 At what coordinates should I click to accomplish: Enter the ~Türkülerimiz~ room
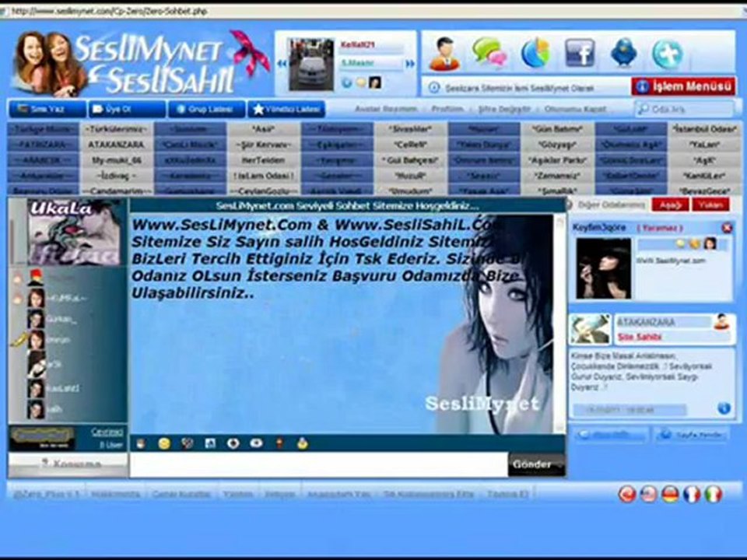click(117, 129)
